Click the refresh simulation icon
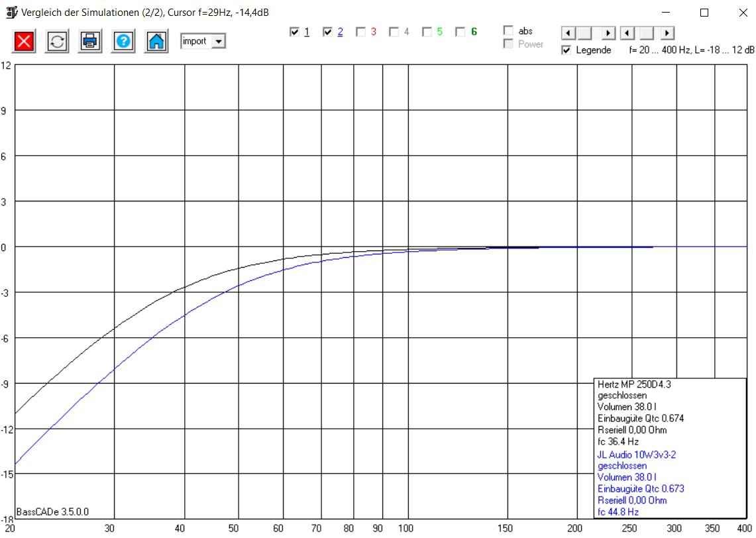 pos(57,42)
